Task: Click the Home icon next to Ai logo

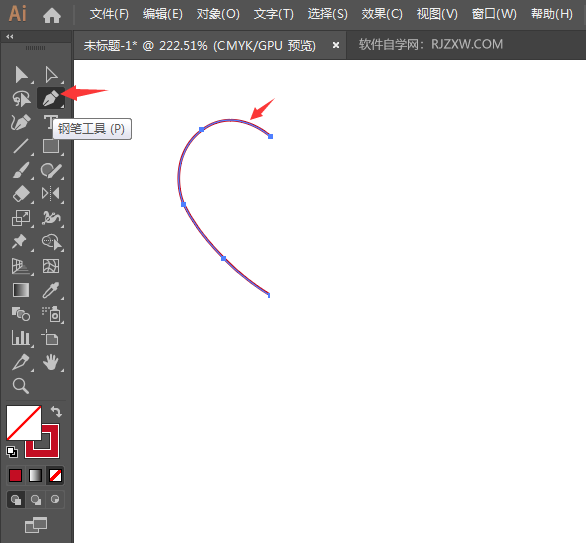Action: 52,16
